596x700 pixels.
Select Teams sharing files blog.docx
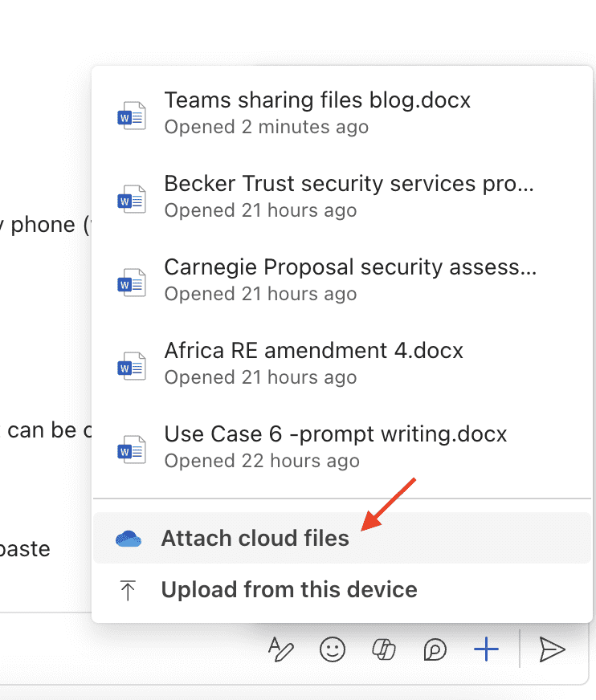(x=342, y=113)
